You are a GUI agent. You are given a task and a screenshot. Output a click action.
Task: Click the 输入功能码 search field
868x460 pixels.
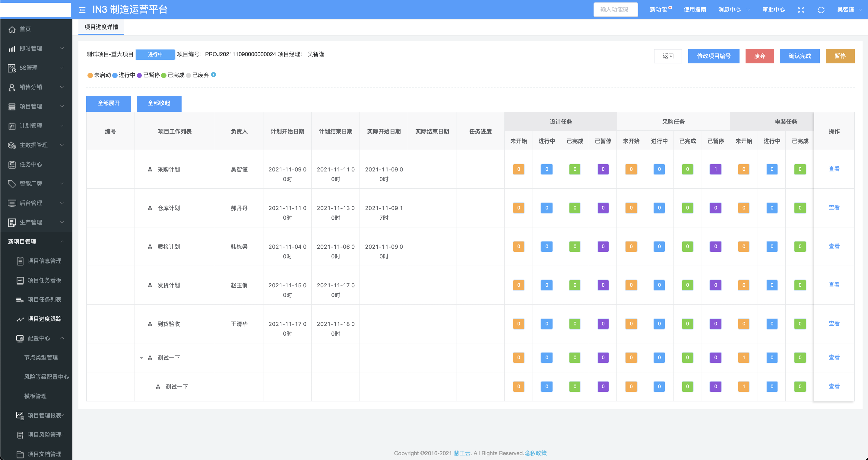point(615,10)
